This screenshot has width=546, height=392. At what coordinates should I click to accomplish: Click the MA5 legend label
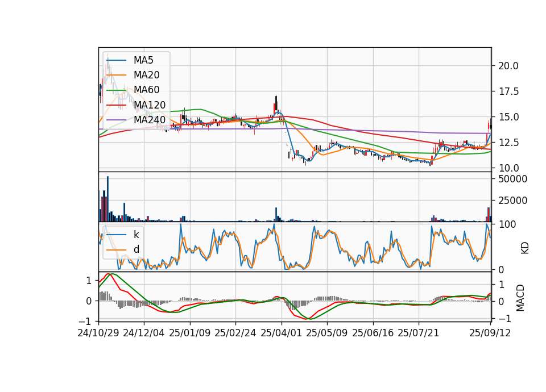tap(143, 60)
